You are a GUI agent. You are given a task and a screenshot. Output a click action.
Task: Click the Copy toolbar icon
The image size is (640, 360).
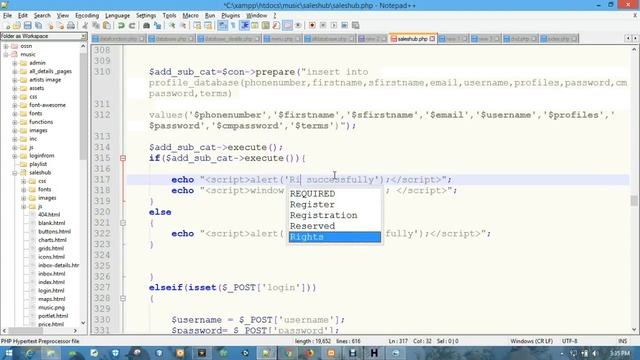[x=96, y=26]
